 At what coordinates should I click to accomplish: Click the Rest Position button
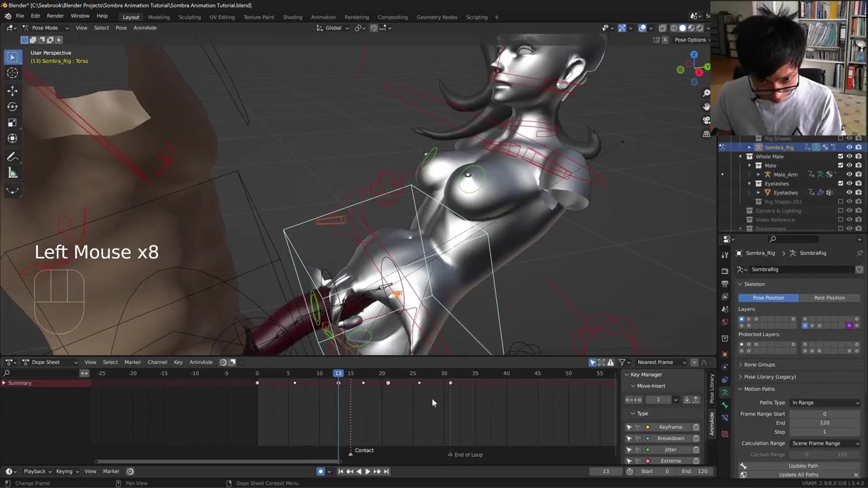click(829, 298)
